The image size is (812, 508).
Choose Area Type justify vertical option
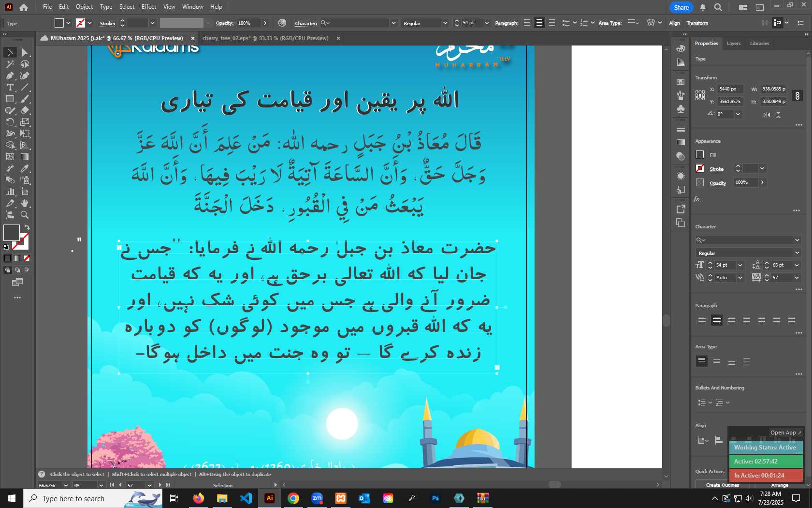point(747,361)
